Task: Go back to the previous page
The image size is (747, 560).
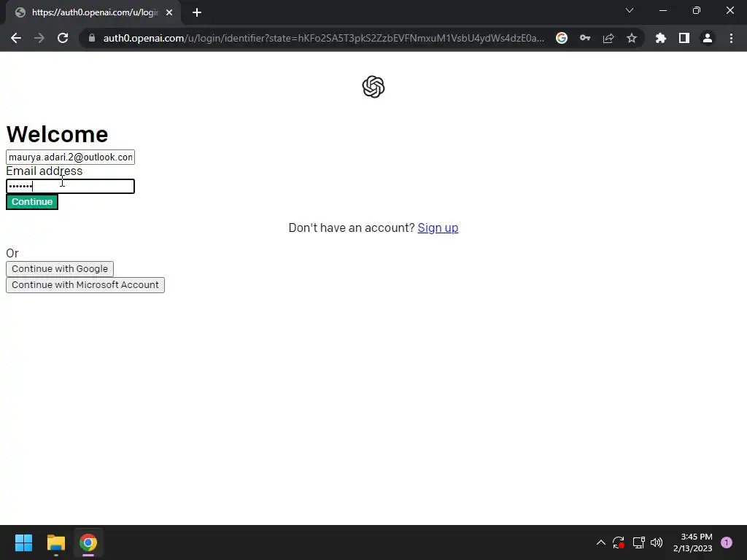Action: coord(16,38)
